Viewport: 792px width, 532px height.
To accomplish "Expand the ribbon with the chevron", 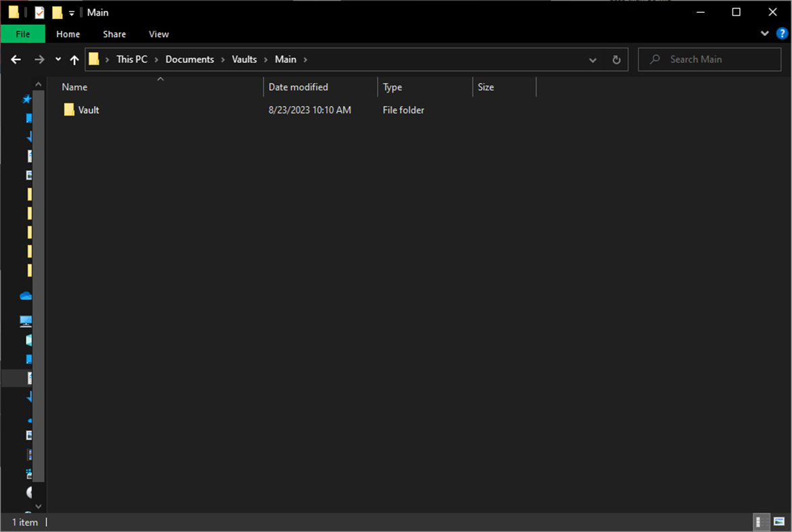I will (x=764, y=33).
